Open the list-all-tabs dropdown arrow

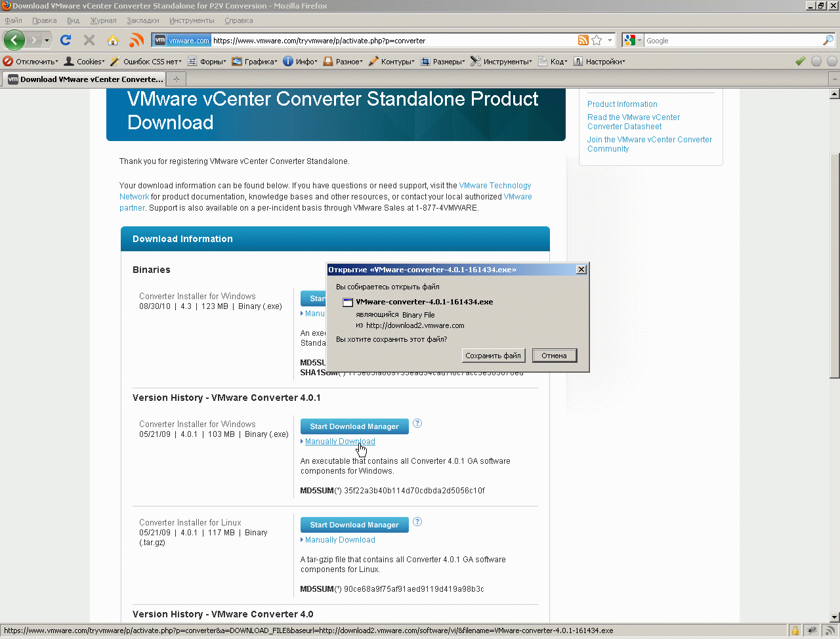tap(834, 79)
